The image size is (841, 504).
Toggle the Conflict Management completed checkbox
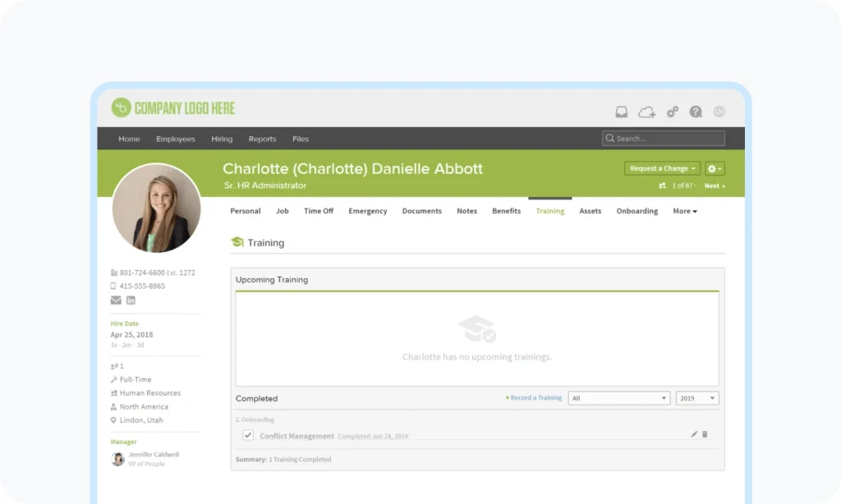[248, 435]
